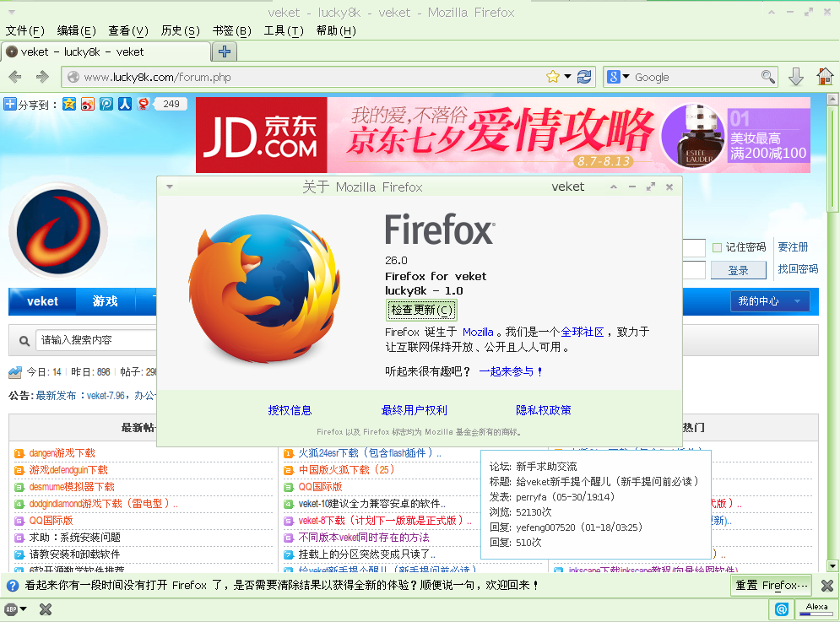Reload the page using the refresh icon

click(x=584, y=77)
